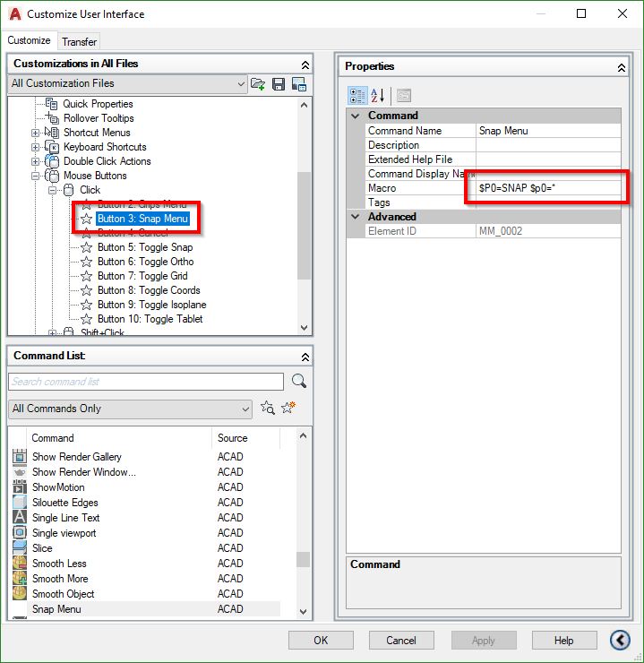Collapse the Mouse Buttons tree node
This screenshot has height=663, width=644.
pyautogui.click(x=36, y=176)
